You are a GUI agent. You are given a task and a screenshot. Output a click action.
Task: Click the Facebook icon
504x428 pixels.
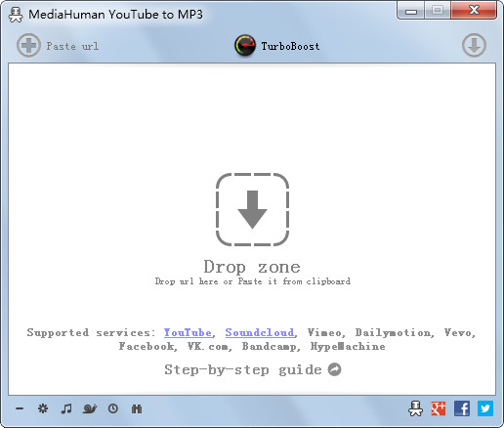462,408
